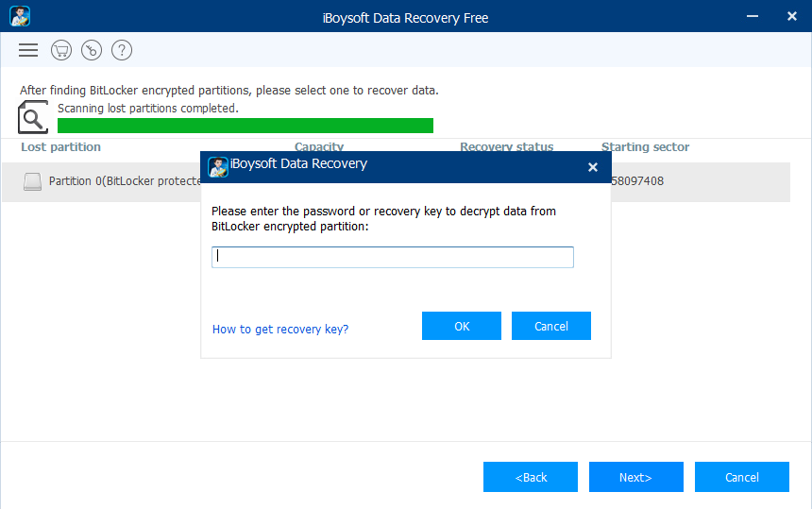Viewport: 812px width, 509px height.
Task: Click the 'Lost partition' column header
Action: [60, 147]
